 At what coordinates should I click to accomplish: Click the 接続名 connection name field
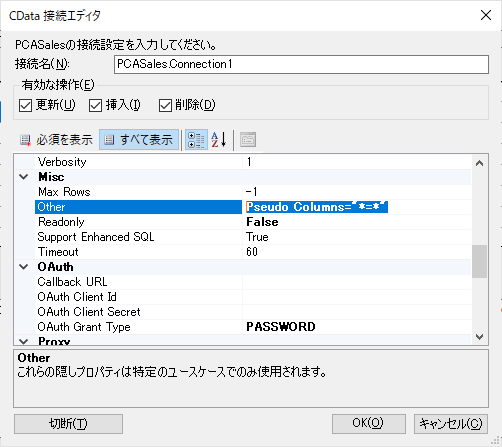click(301, 64)
